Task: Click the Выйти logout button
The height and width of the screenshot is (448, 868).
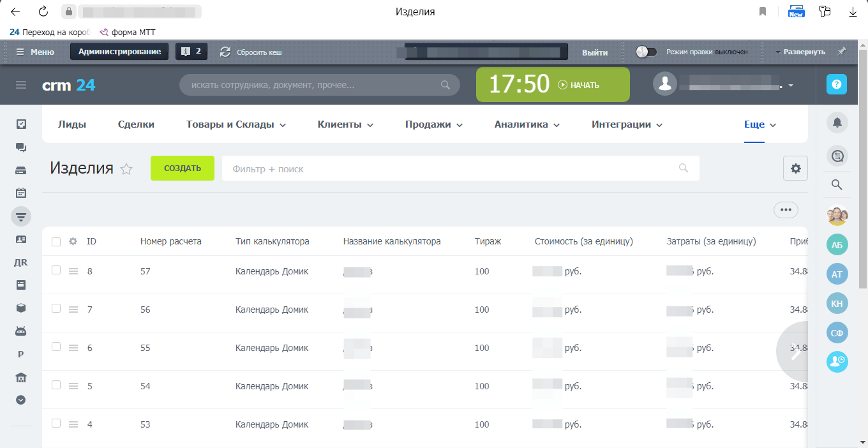Action: (595, 52)
